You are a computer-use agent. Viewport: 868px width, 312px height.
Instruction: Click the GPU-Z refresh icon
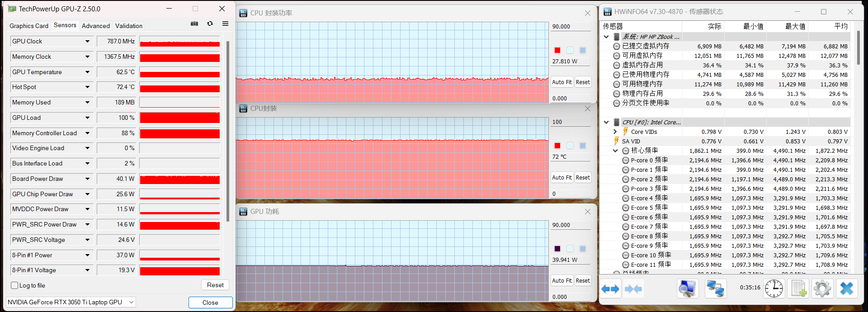210,24
